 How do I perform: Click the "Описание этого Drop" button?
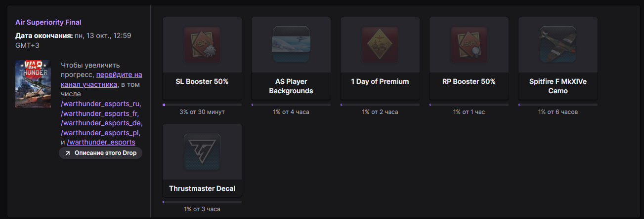(x=101, y=153)
